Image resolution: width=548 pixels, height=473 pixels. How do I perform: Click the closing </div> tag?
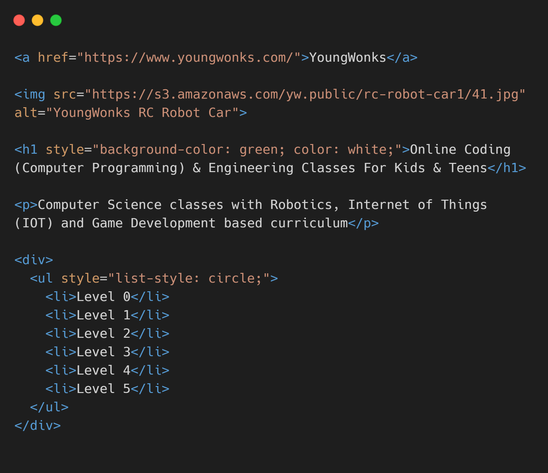[38, 425]
